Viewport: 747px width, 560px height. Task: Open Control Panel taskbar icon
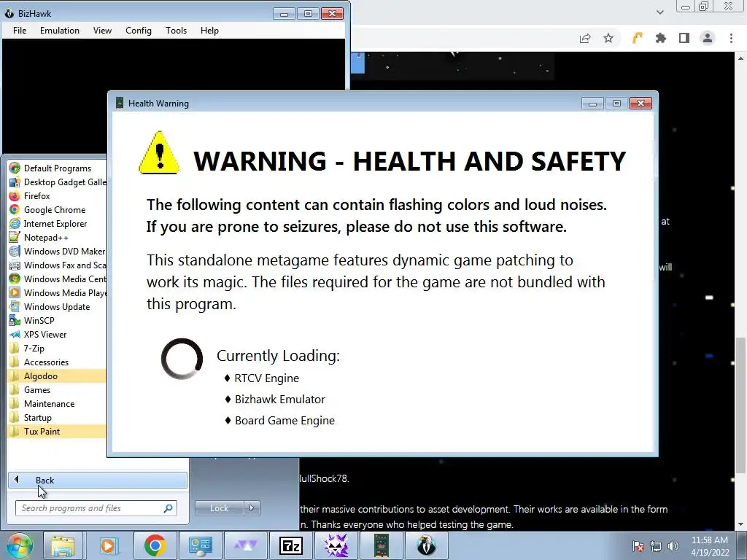pyautogui.click(x=200, y=545)
